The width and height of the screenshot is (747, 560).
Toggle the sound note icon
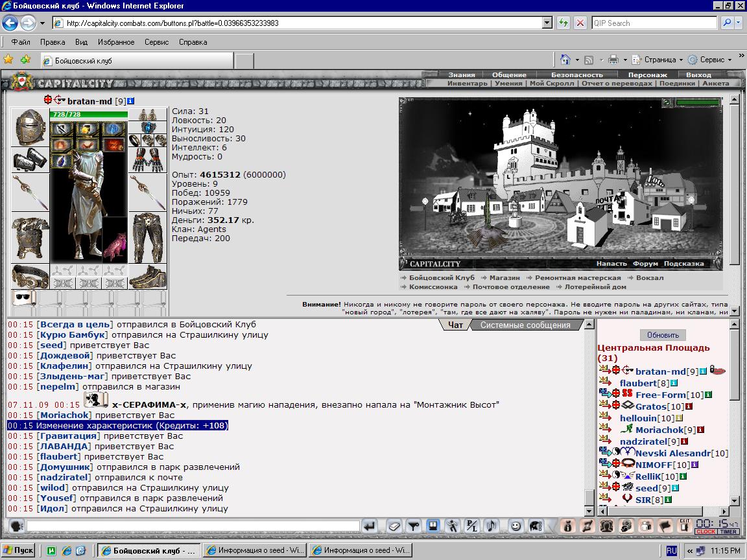(x=491, y=526)
